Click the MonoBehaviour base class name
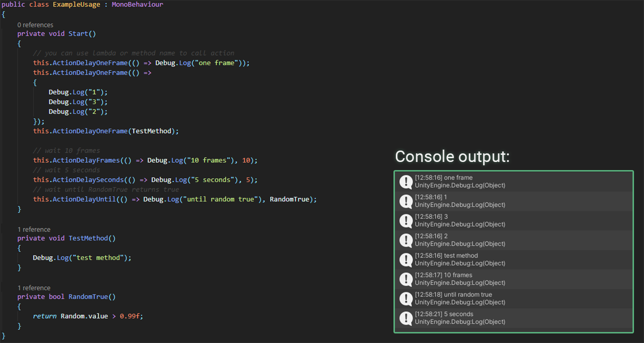This screenshot has height=343, width=644. pos(138,5)
